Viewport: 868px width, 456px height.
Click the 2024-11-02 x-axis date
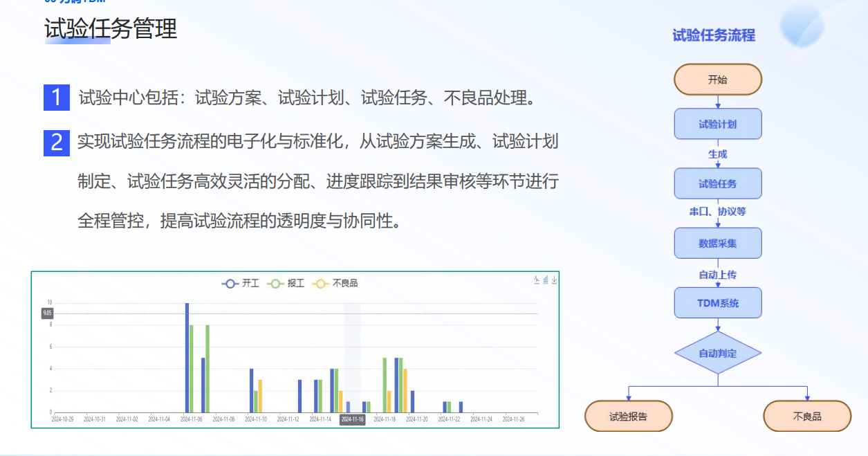(x=127, y=419)
